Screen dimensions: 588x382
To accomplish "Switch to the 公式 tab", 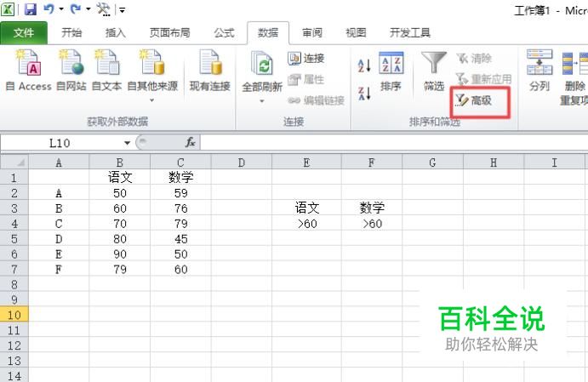I will 225,33.
